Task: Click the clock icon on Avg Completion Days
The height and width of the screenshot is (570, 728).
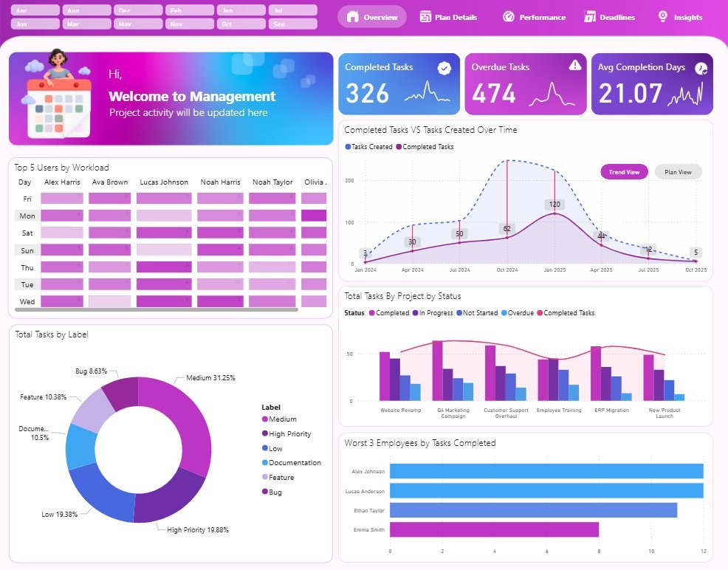Action: point(701,69)
